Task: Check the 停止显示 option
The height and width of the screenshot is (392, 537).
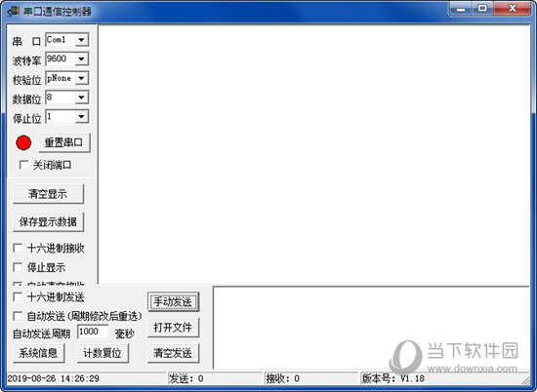Action: point(18,267)
